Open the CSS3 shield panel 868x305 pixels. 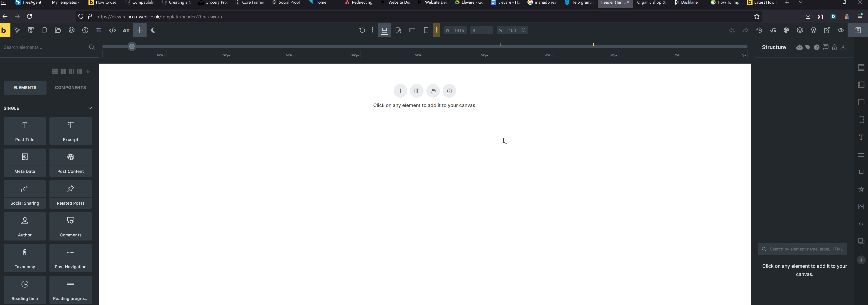(x=31, y=30)
